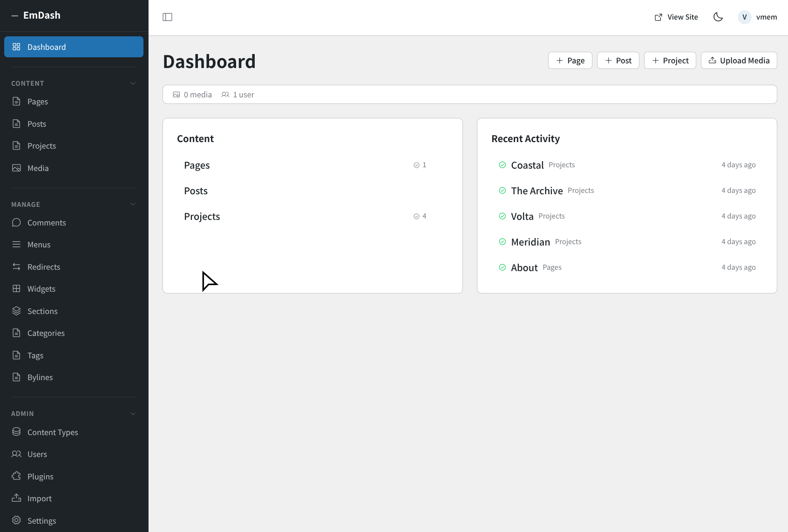Open the Media library menu item
This screenshot has height=532, width=788.
pos(74,168)
